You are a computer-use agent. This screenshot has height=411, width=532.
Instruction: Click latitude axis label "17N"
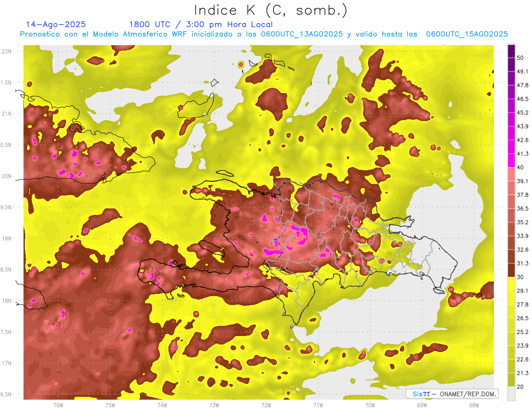point(8,363)
